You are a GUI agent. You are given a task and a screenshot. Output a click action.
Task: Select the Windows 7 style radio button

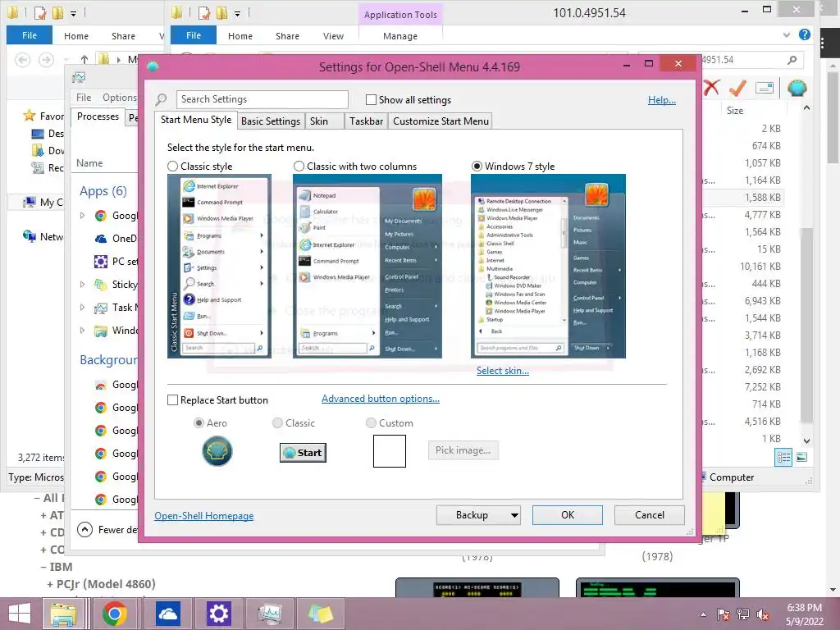477,166
